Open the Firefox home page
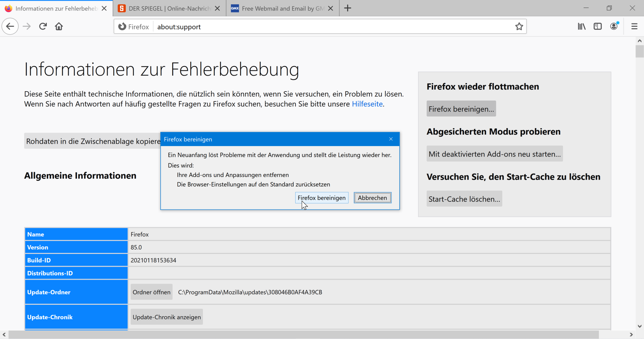644x339 pixels. click(59, 26)
